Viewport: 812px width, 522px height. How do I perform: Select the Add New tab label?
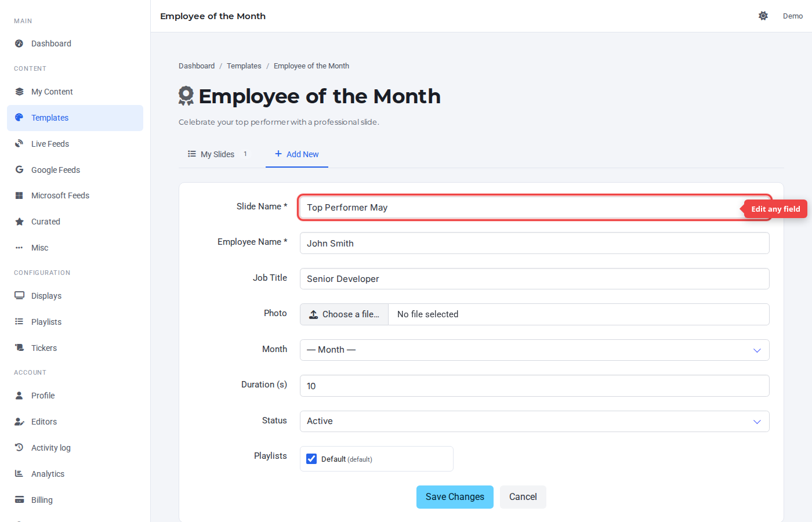[x=303, y=154]
